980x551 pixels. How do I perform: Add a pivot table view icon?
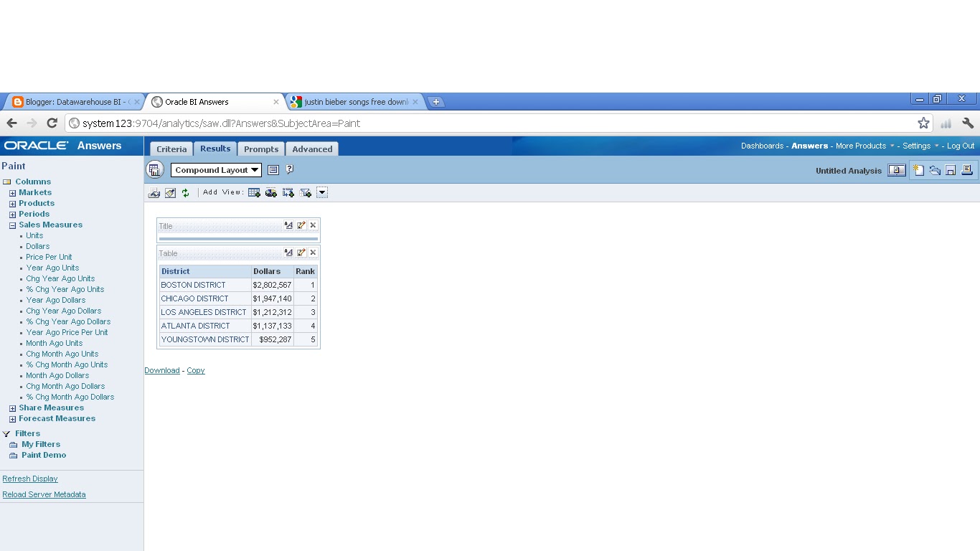pyautogui.click(x=288, y=192)
